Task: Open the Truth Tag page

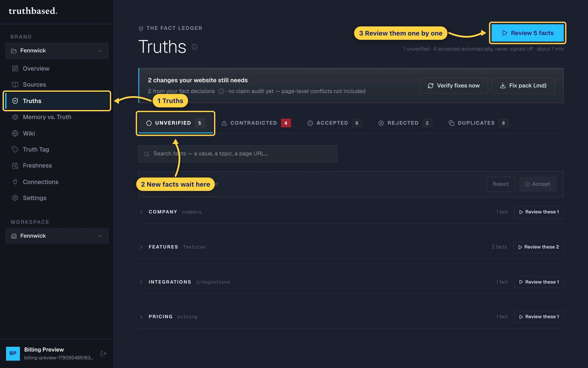Action: (x=57, y=149)
